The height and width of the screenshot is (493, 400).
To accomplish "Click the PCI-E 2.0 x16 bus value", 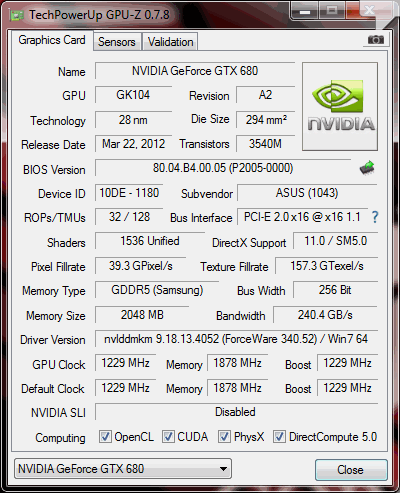I will (x=302, y=217).
